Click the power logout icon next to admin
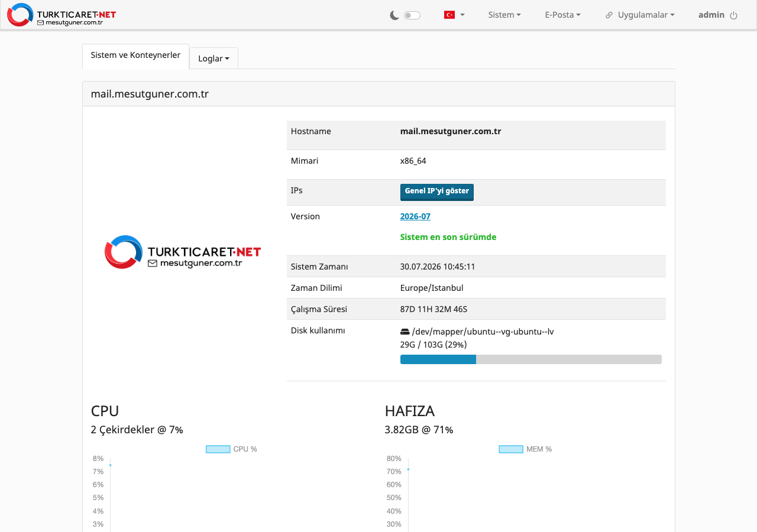 click(x=734, y=15)
